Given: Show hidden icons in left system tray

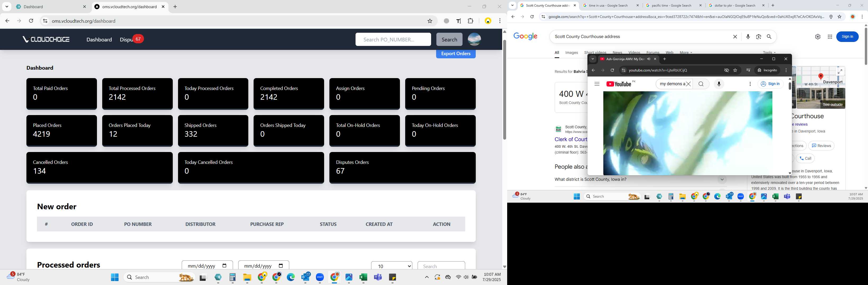Looking at the screenshot, I should click(x=427, y=277).
